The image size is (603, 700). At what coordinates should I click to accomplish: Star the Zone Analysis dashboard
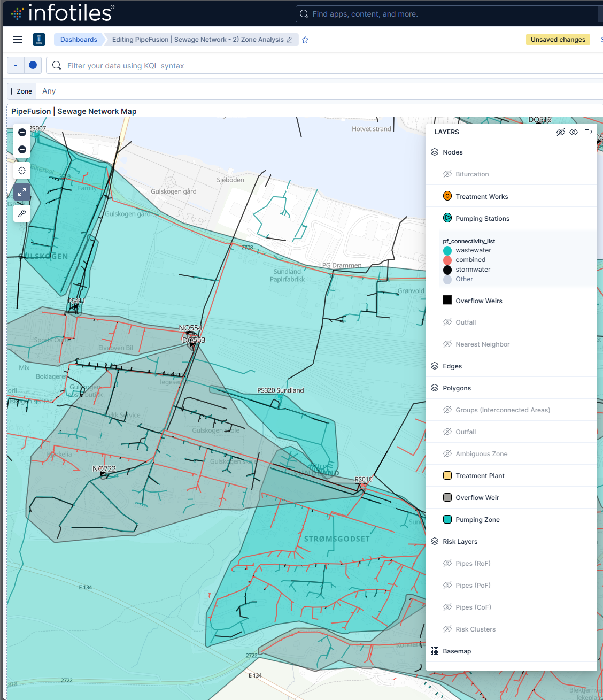(305, 39)
